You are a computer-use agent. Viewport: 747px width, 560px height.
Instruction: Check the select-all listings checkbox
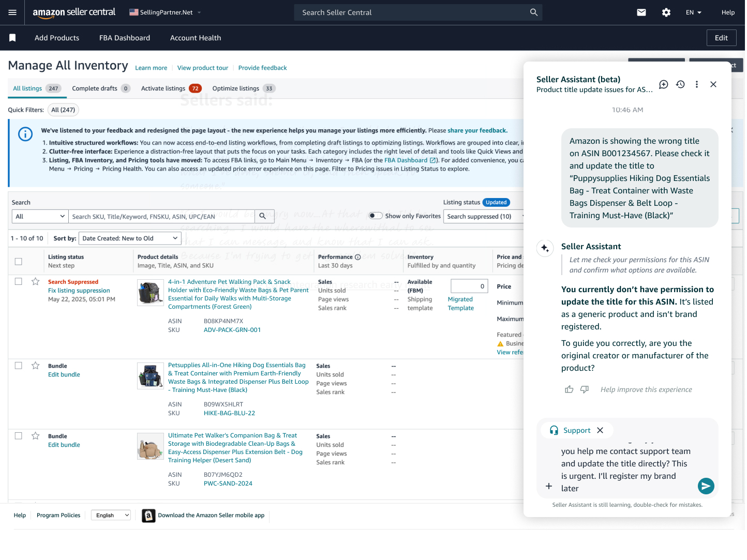click(19, 261)
